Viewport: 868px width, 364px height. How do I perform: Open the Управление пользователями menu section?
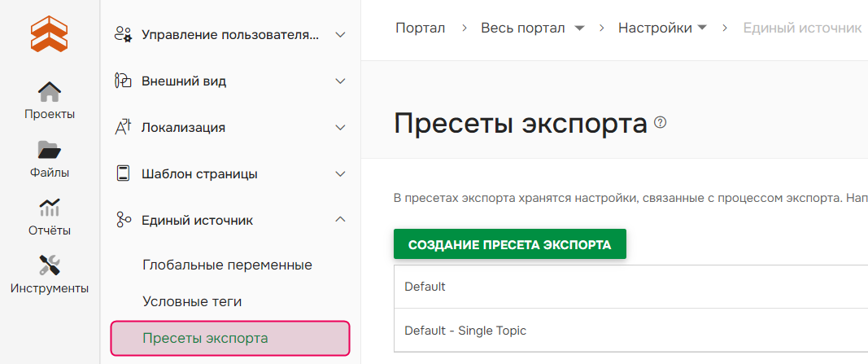[230, 34]
